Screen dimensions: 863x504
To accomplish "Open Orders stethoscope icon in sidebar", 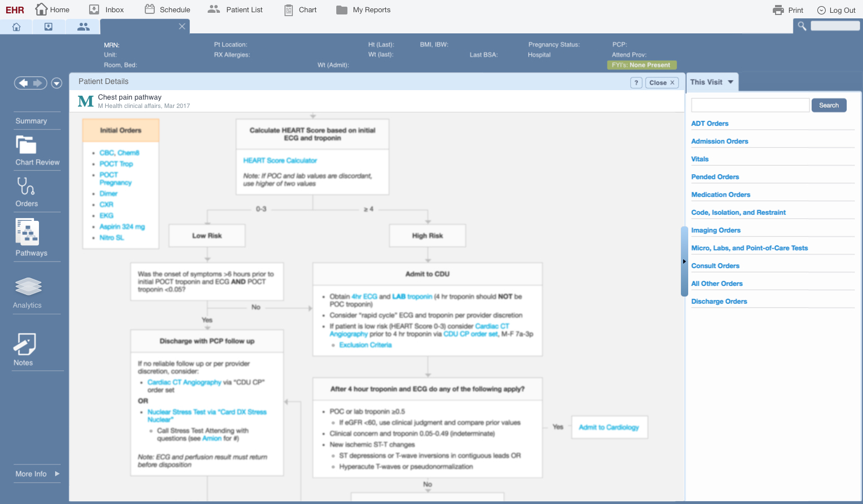I will pyautogui.click(x=26, y=186).
